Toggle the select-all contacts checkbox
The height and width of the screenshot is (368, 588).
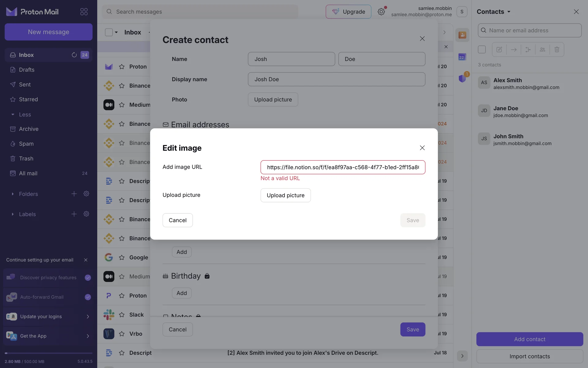[x=482, y=49]
